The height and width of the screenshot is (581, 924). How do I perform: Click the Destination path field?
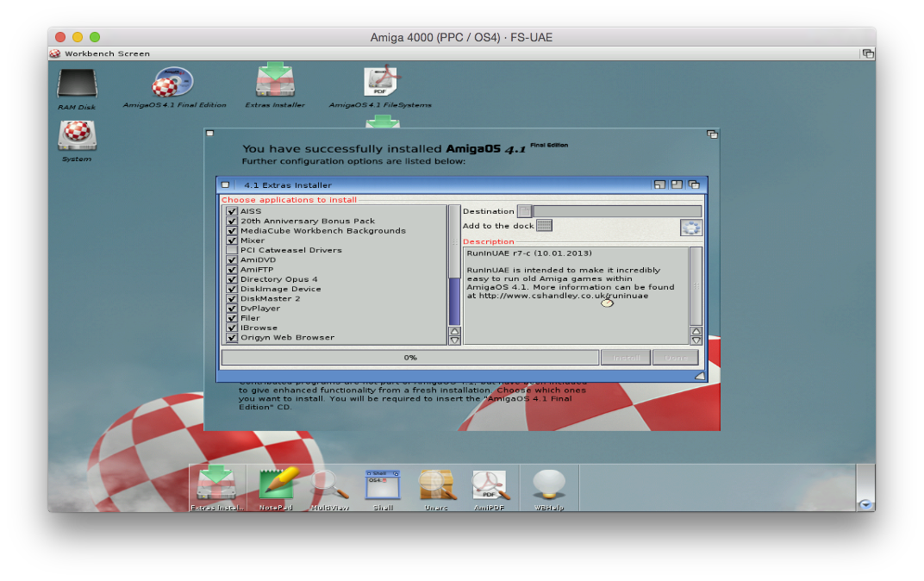pyautogui.click(x=617, y=211)
